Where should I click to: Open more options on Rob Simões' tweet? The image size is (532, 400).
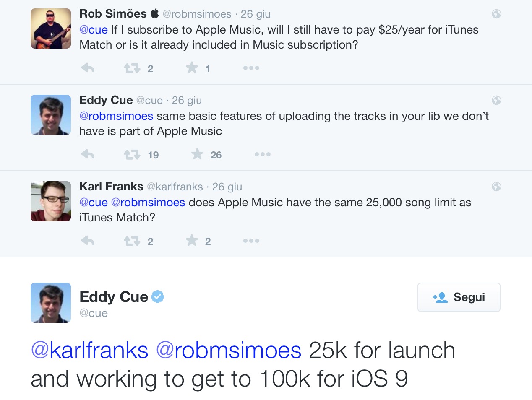click(251, 68)
